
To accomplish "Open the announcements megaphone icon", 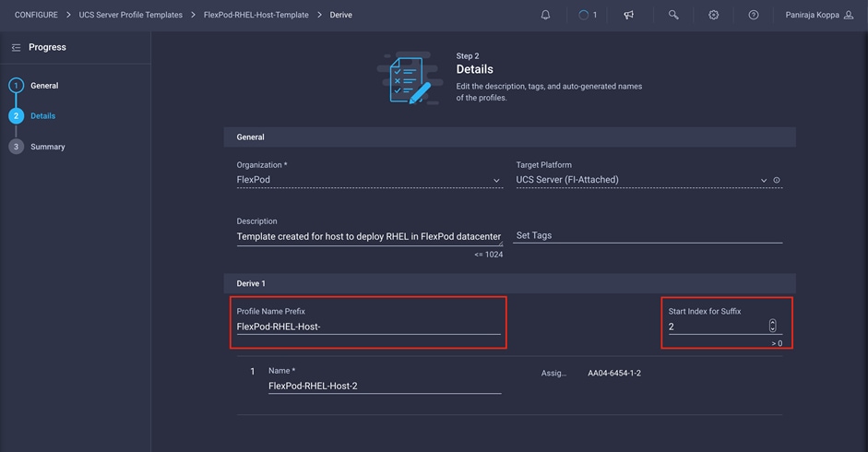I will click(629, 15).
